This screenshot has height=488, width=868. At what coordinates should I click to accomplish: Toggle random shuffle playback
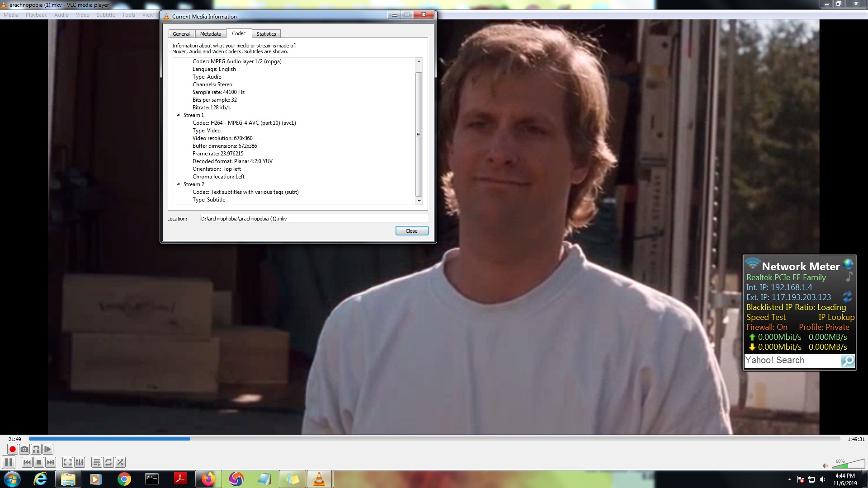[x=120, y=462]
